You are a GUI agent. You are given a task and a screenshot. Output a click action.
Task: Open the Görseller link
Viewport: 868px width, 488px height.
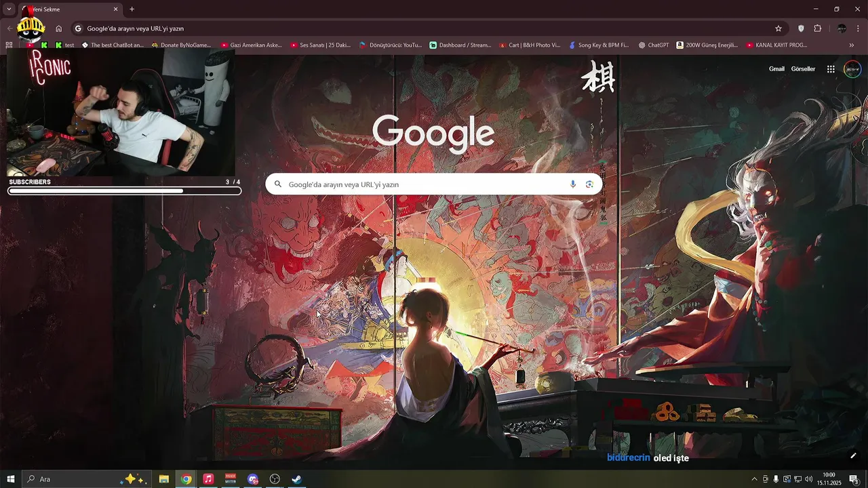coord(804,69)
